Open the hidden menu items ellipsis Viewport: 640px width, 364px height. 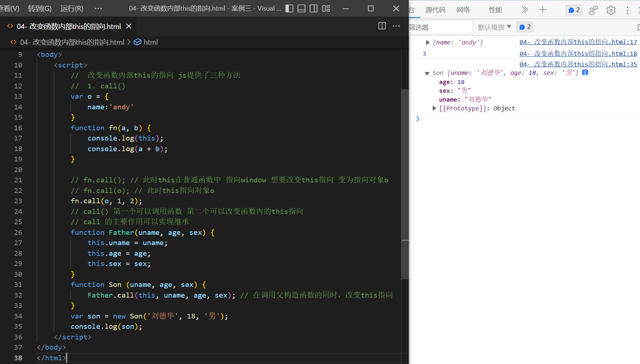(x=98, y=8)
